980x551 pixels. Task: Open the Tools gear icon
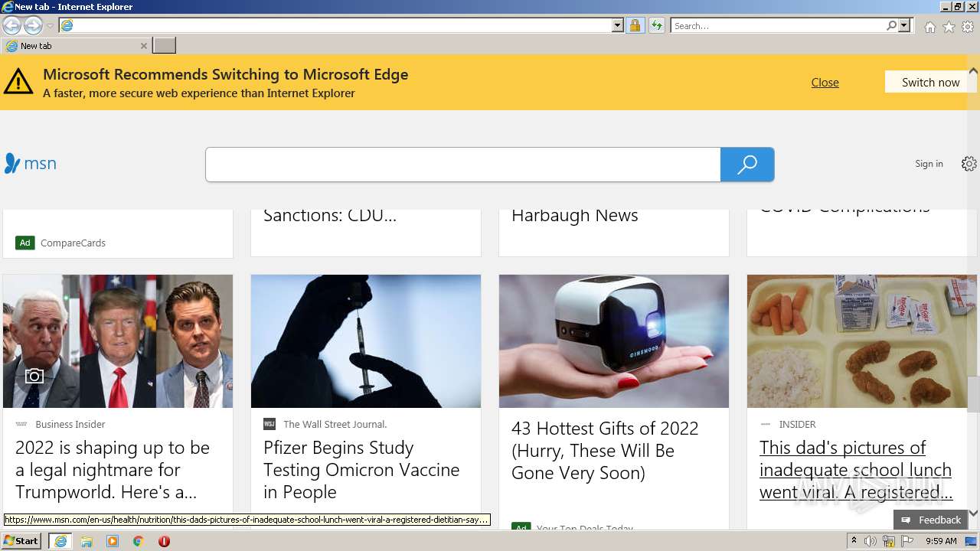click(x=968, y=27)
